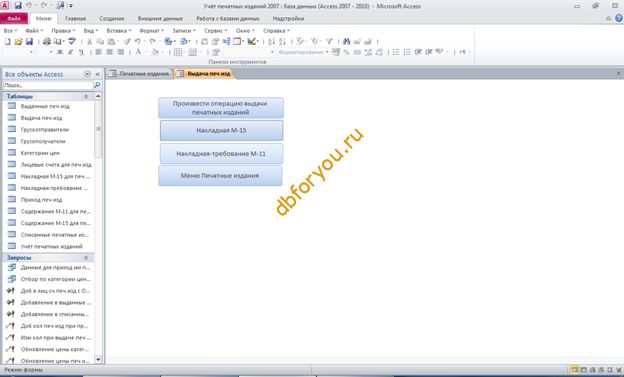Click Произвести операцию выдачи печатных изданий button
The image size is (624, 377).
coord(221,107)
